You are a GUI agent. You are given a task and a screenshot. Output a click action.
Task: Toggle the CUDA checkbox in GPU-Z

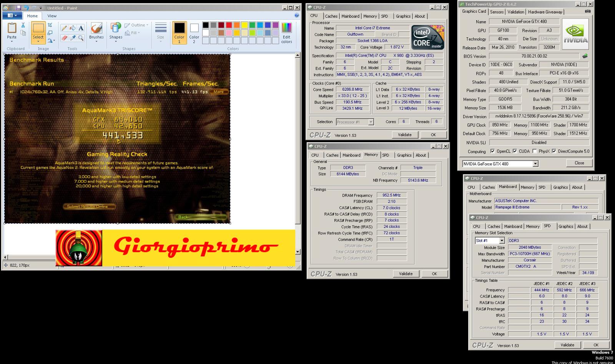click(515, 151)
